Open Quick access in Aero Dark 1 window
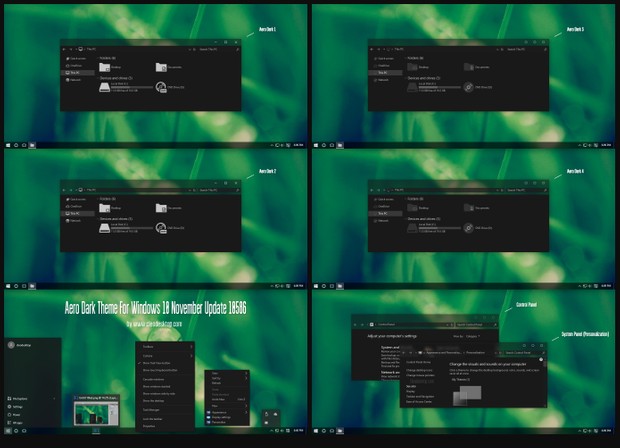 [76, 59]
